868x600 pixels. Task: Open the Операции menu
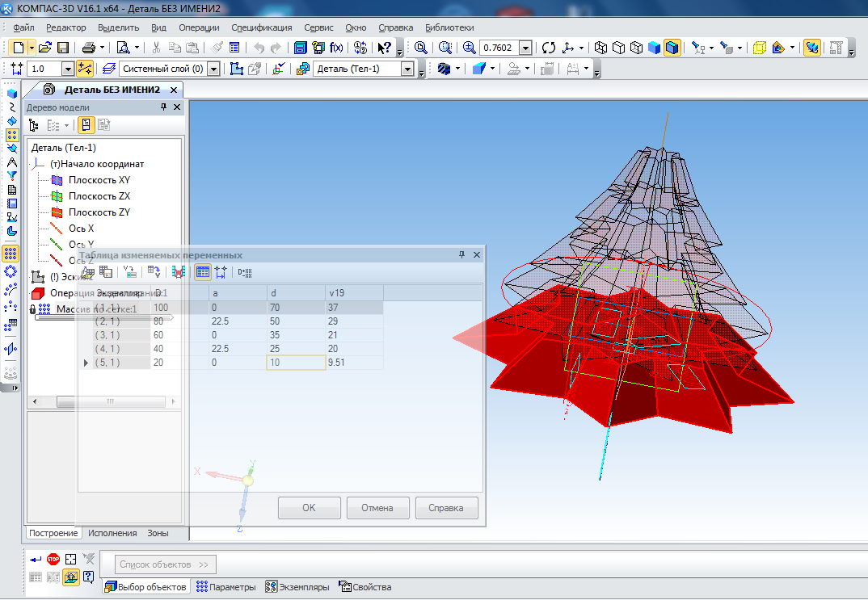click(199, 27)
